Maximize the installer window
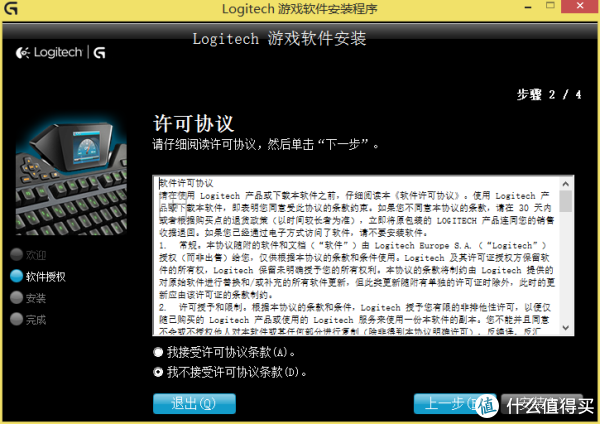Image resolution: width=600 pixels, height=424 pixels. click(550, 6)
